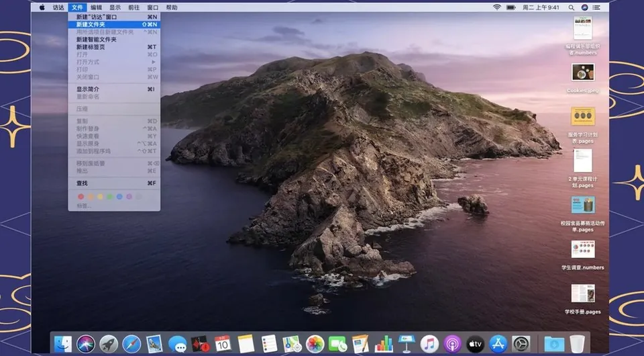Viewport: 644px width, 356px height.
Task: Select 服务学习计划表.pages desktop file
Action: pyautogui.click(x=583, y=126)
